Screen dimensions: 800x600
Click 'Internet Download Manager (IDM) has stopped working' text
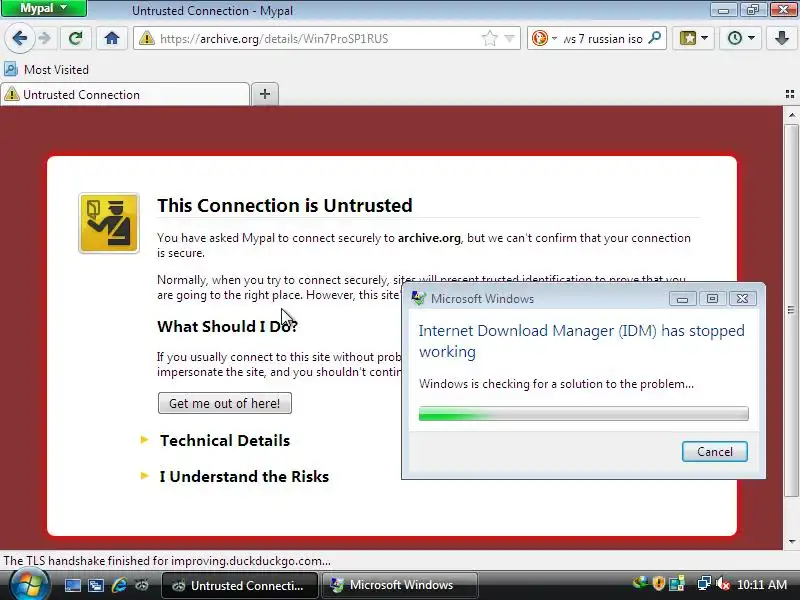[582, 341]
